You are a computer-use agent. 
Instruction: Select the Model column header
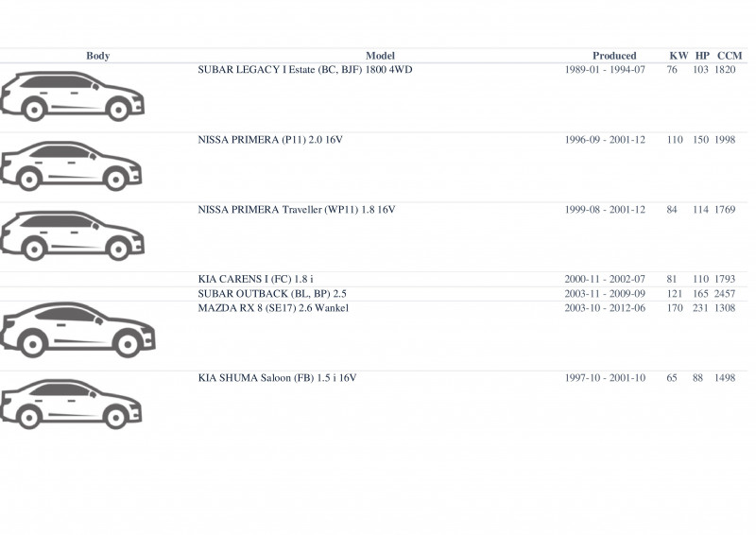coord(380,56)
